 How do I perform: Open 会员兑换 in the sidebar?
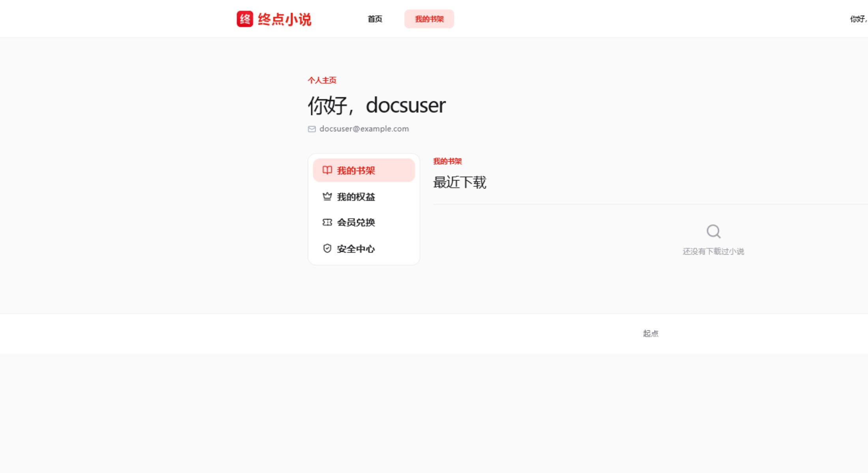point(364,222)
